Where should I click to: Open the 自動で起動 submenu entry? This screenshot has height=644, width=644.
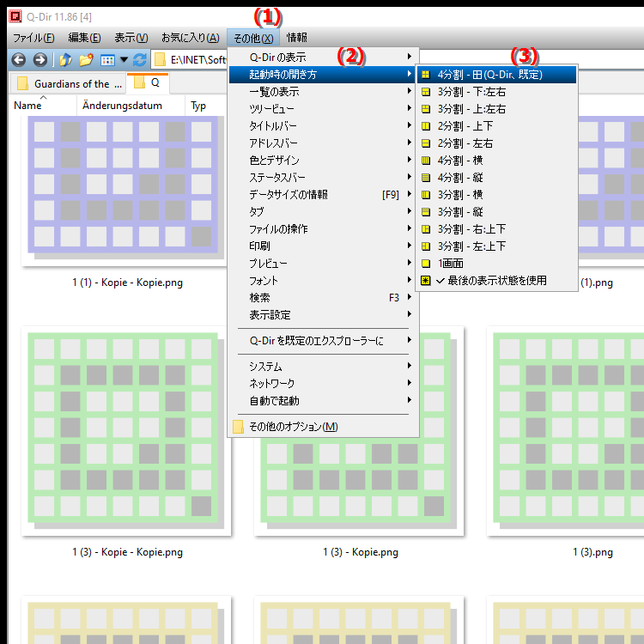[x=324, y=401]
